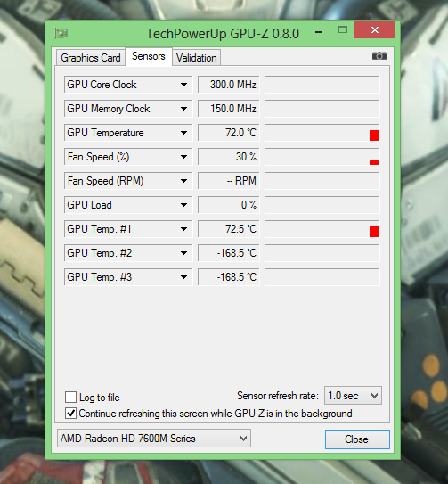Open the Validation tab
448x484 pixels.
(x=196, y=58)
